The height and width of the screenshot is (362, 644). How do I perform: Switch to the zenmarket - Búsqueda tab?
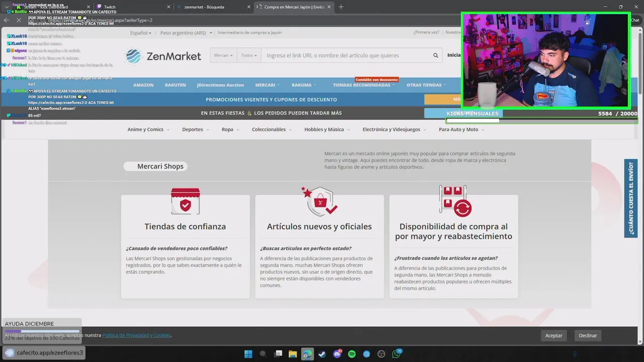tap(214, 7)
